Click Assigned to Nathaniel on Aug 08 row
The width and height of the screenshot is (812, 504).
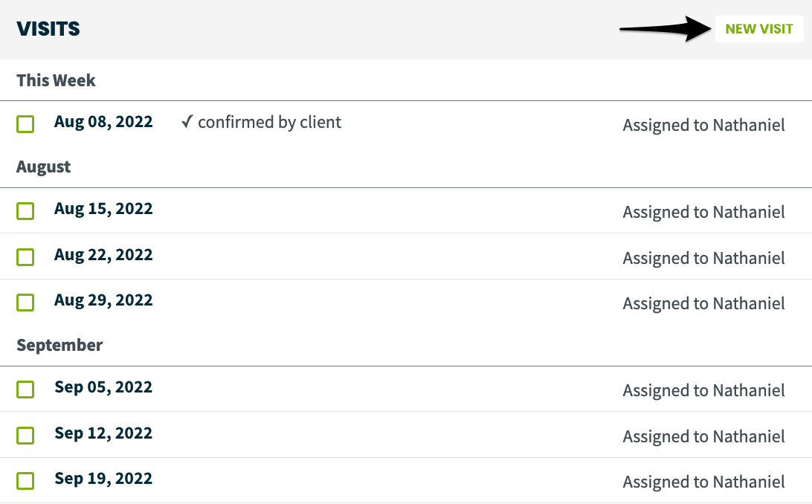(x=703, y=125)
